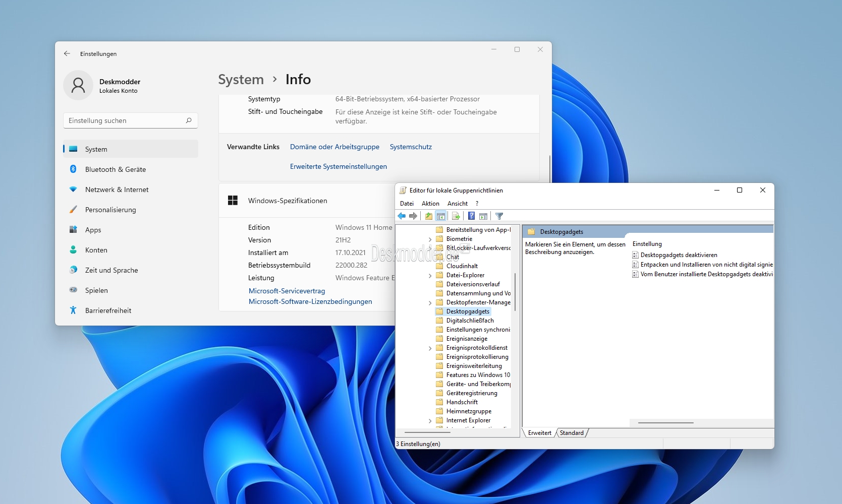Expand the Biometrie folder node
The image size is (842, 504).
[x=430, y=239]
